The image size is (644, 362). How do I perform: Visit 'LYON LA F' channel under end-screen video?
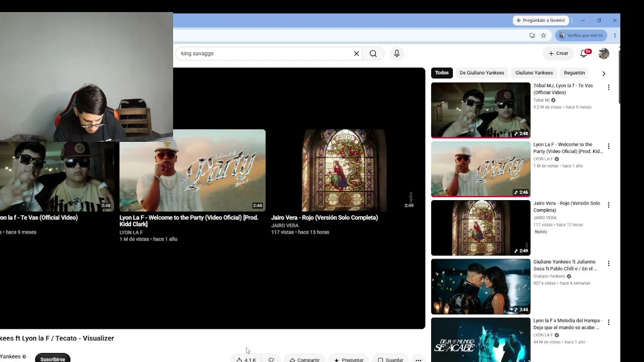tap(131, 232)
